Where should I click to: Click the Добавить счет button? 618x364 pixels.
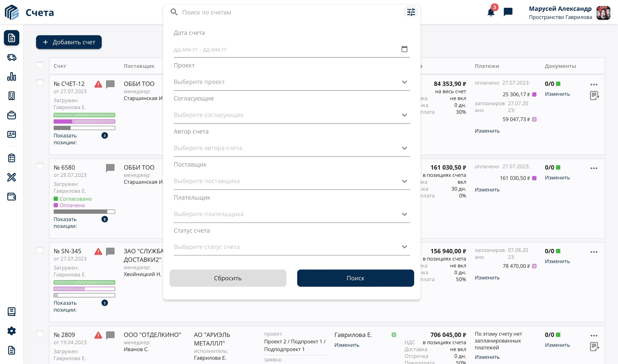tap(69, 42)
